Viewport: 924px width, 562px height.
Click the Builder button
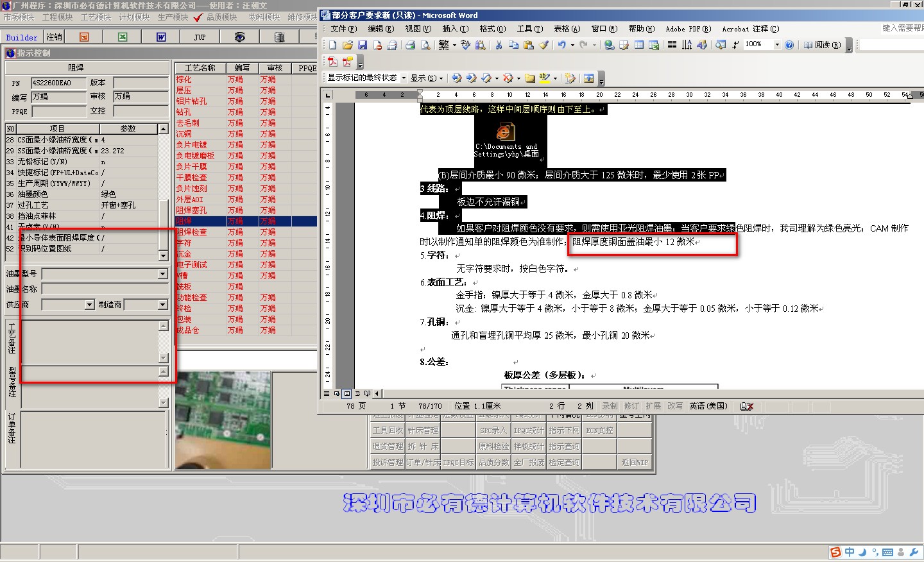(x=22, y=37)
